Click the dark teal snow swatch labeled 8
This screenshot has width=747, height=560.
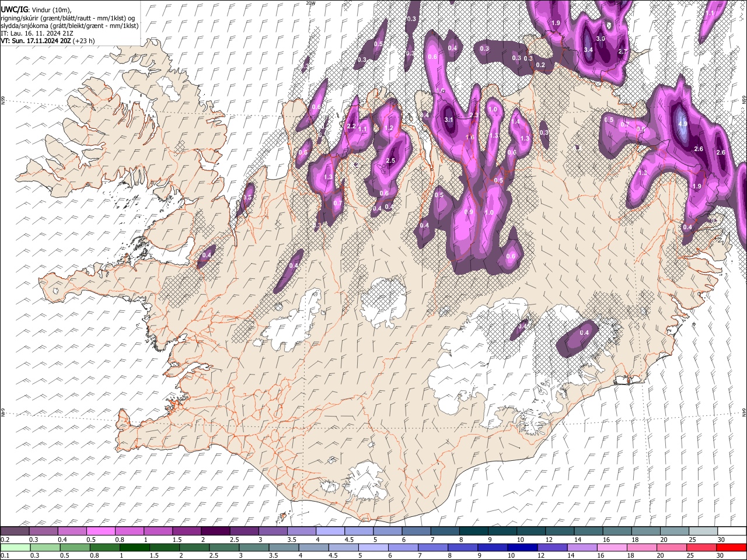point(473,531)
